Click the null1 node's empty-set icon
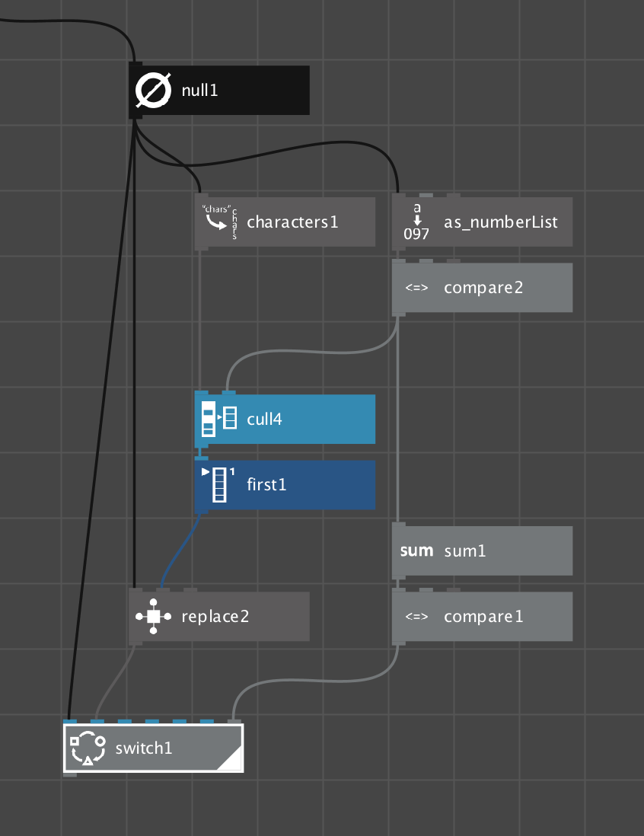 click(153, 90)
